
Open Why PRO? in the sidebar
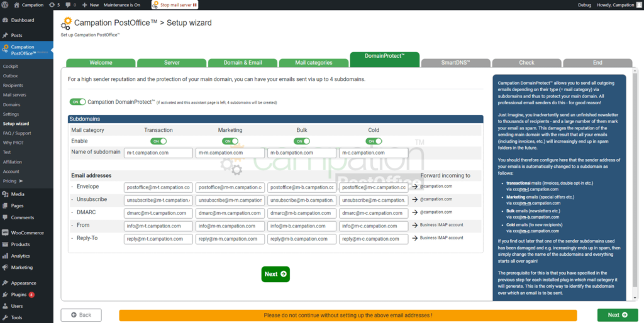pyautogui.click(x=13, y=143)
